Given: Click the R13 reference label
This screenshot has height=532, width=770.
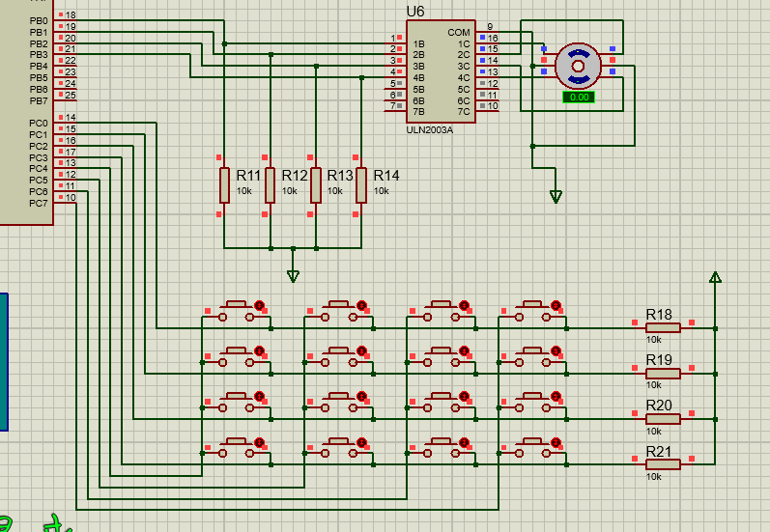Looking at the screenshot, I should pos(340,175).
